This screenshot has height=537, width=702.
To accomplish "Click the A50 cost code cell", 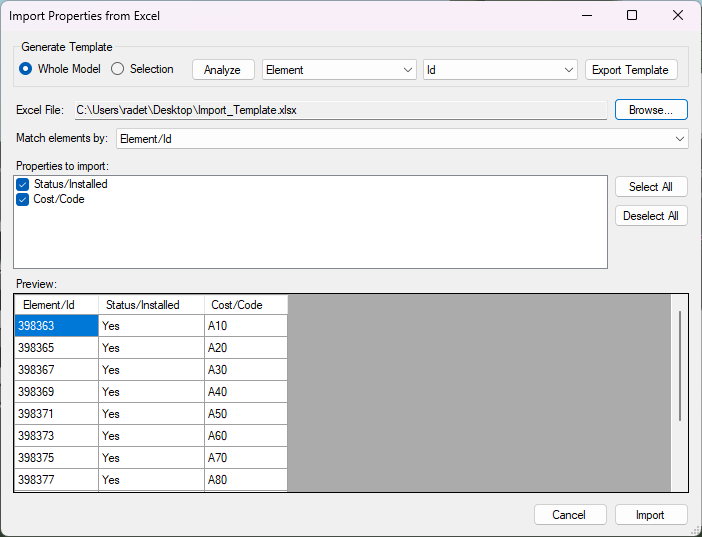I will click(246, 413).
